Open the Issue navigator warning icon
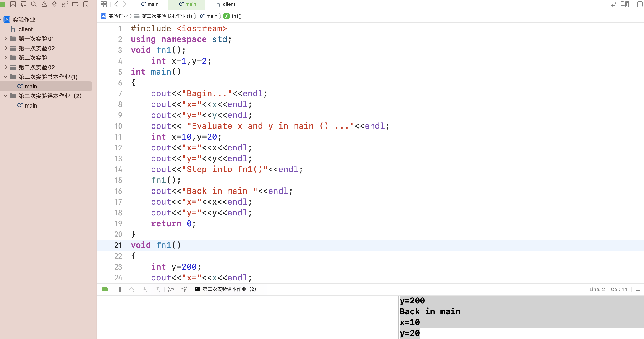Image resolution: width=644 pixels, height=339 pixels. point(44,4)
